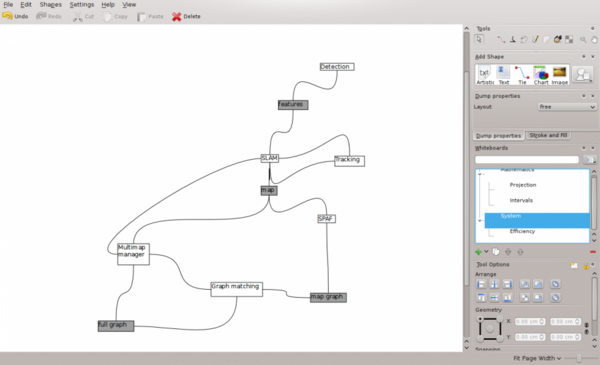Pick the Tie shape in Add Shape
600x365 pixels.
click(522, 75)
